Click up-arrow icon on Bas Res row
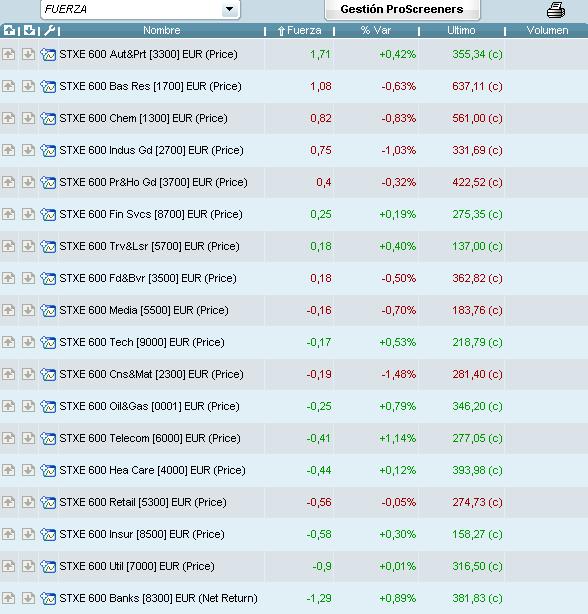The width and height of the screenshot is (588, 614). point(8,86)
